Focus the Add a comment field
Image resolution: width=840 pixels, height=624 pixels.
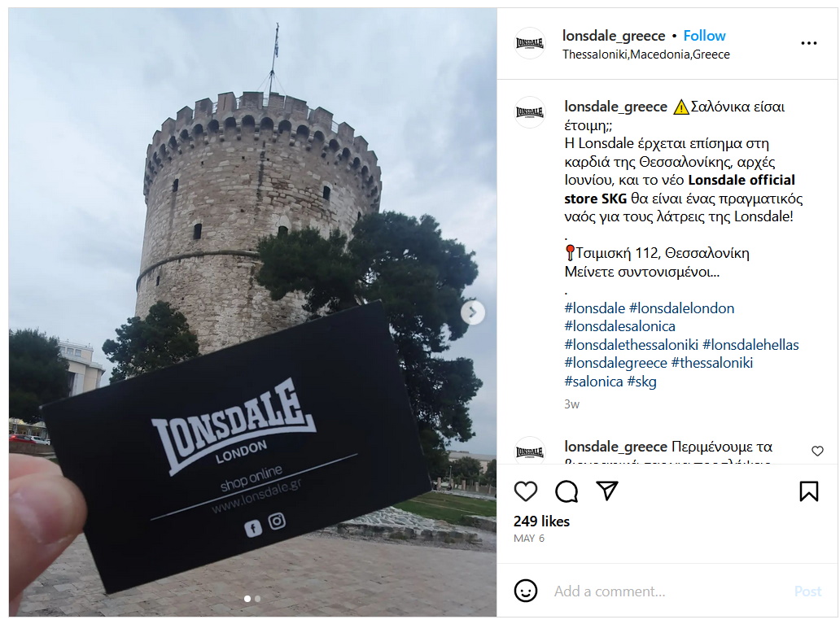click(670, 591)
